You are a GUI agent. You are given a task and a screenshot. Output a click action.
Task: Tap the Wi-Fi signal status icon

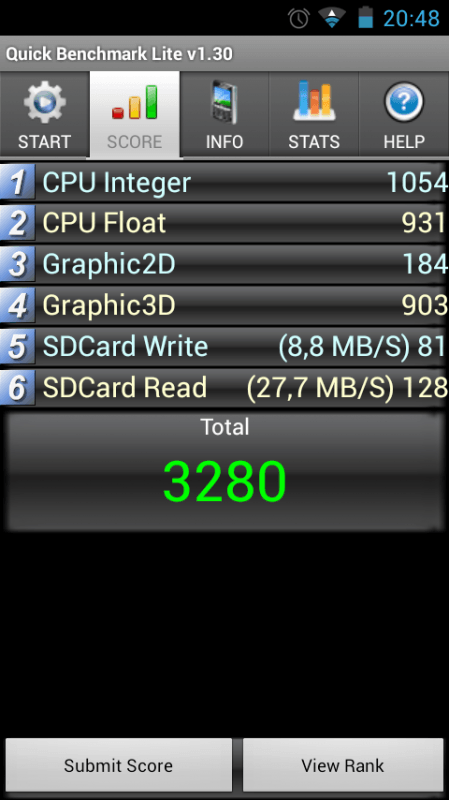coord(332,18)
